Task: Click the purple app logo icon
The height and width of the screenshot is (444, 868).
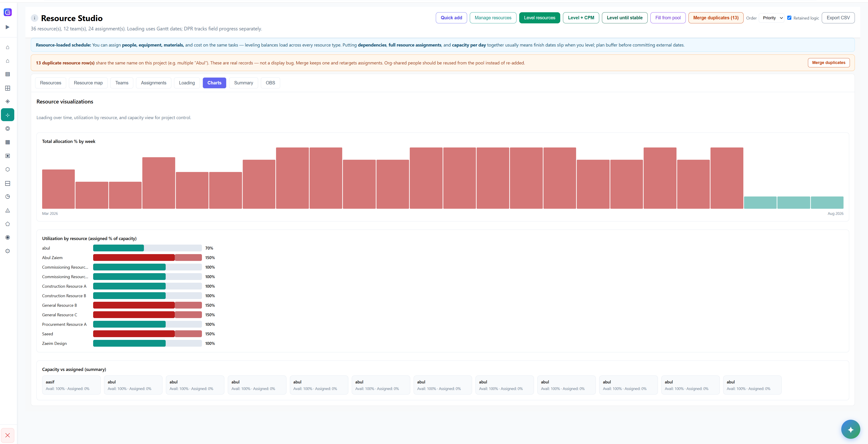Action: [8, 12]
